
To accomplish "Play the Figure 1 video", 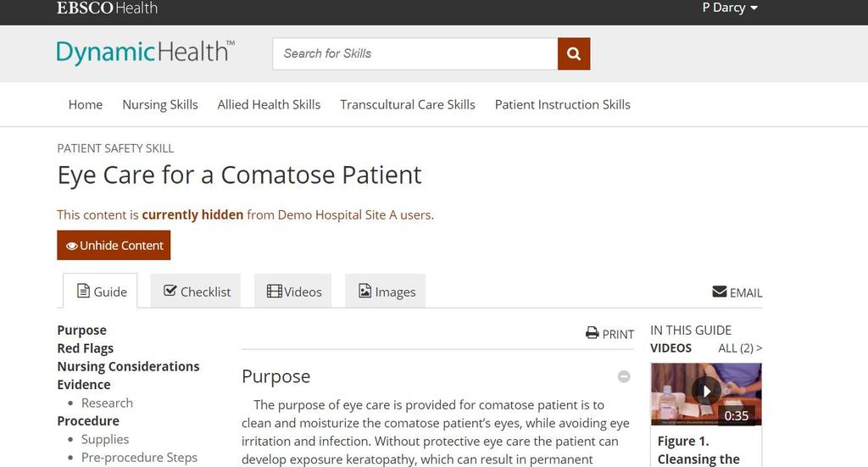I will (x=706, y=392).
